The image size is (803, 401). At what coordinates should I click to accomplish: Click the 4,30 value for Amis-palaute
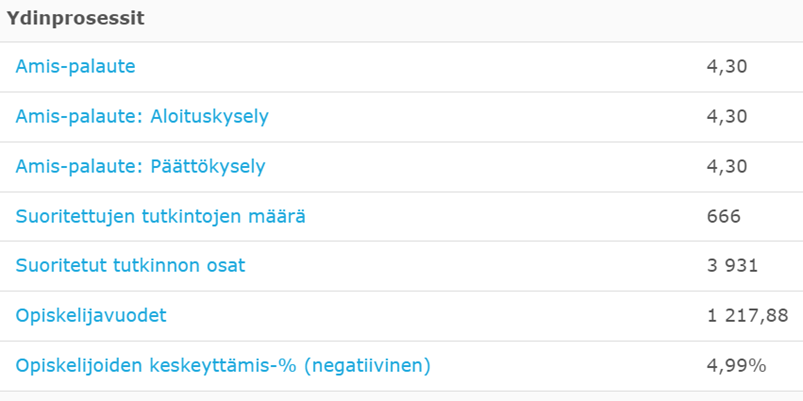[x=727, y=67]
